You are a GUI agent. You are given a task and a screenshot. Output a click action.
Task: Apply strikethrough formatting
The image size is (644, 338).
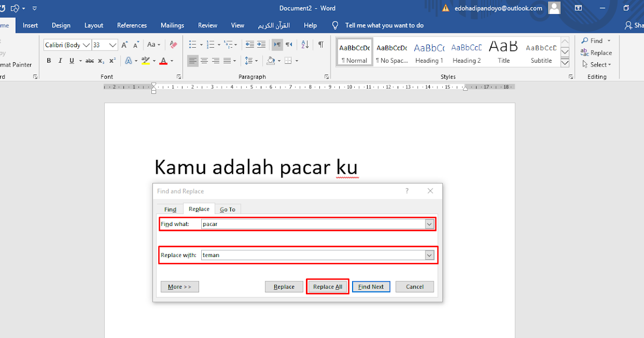tap(90, 61)
